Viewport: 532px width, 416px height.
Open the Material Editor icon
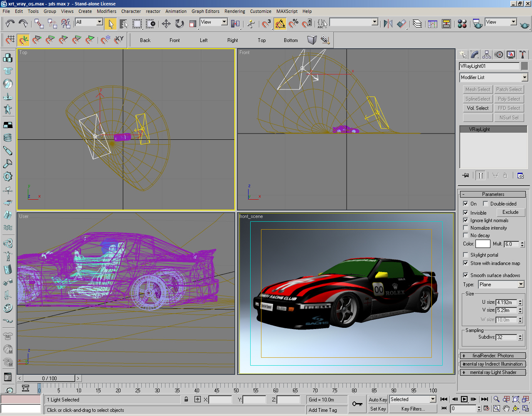pos(462,24)
